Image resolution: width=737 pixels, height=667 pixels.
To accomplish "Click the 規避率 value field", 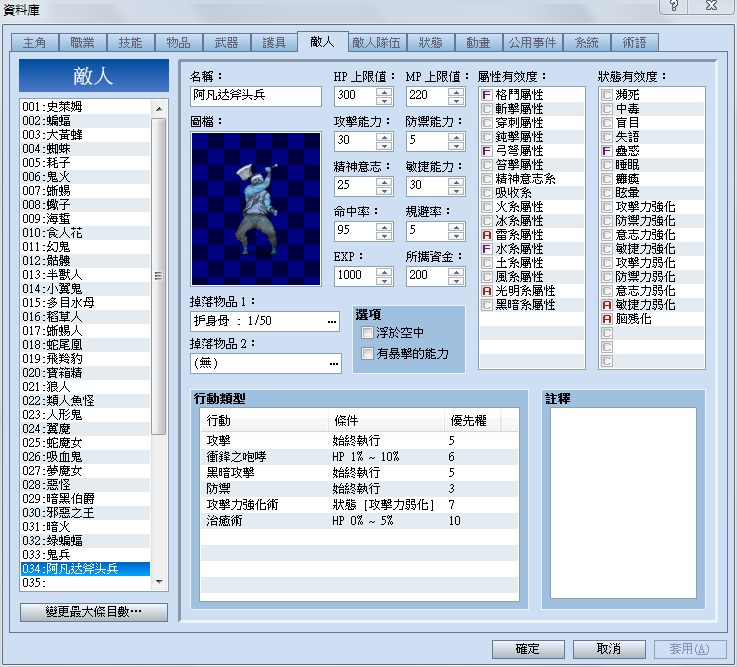I will coord(427,231).
